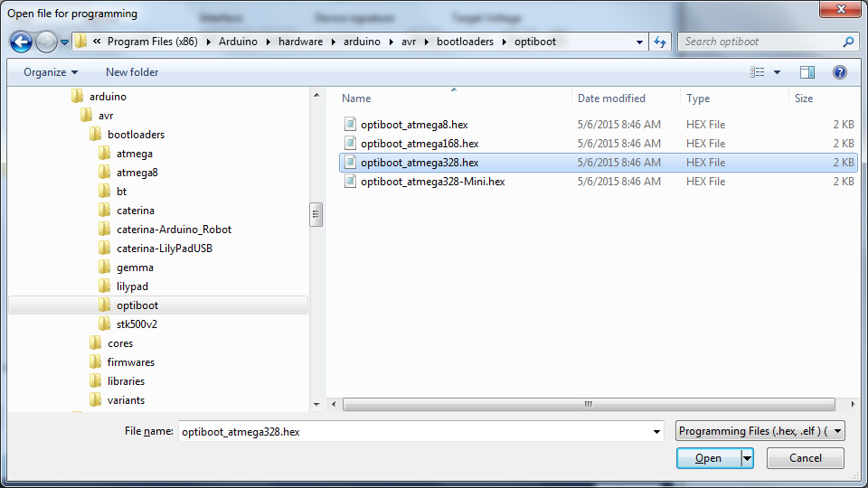
Task: Click the blue Help question mark icon
Action: tap(839, 72)
